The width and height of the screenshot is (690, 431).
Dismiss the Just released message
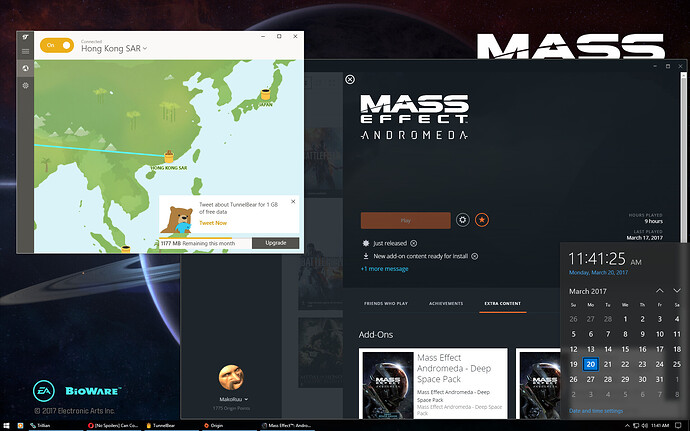[x=414, y=243]
